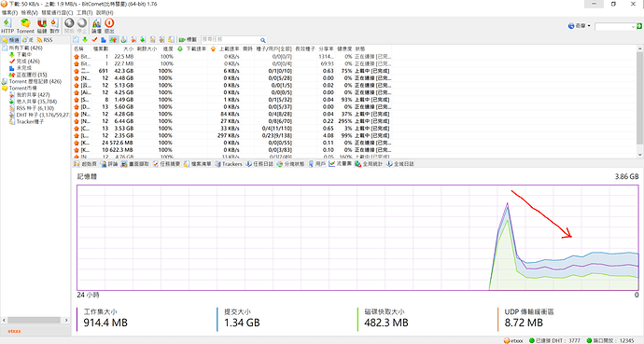Click the magnifier icon in task search box

point(263,40)
